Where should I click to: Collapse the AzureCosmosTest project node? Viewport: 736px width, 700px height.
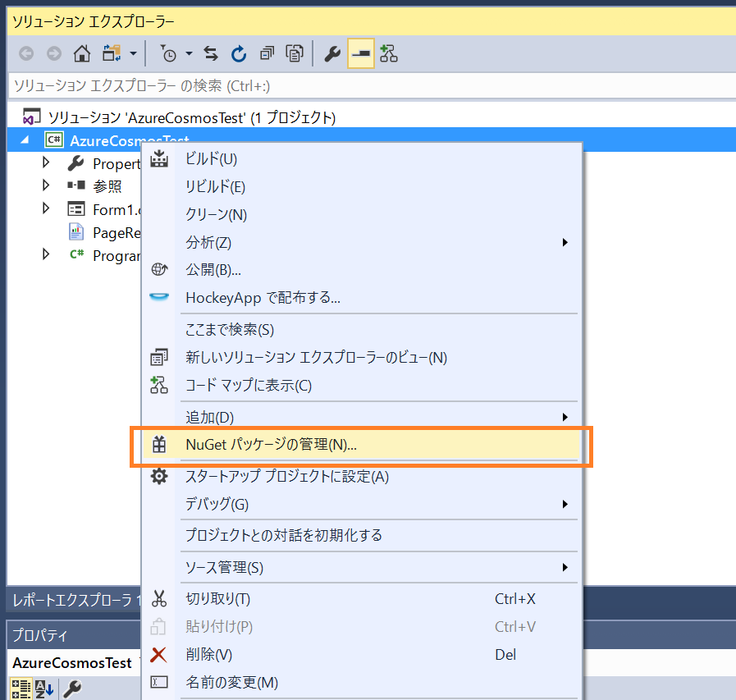point(25,140)
